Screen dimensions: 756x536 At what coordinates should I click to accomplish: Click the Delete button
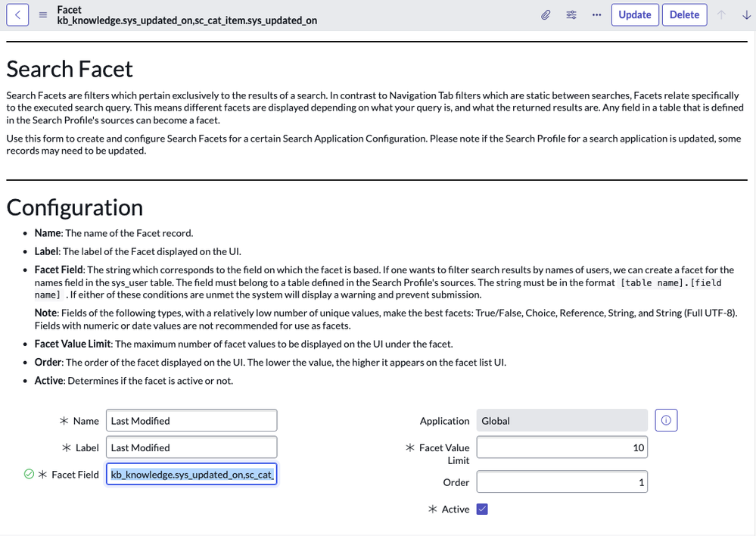pos(684,15)
